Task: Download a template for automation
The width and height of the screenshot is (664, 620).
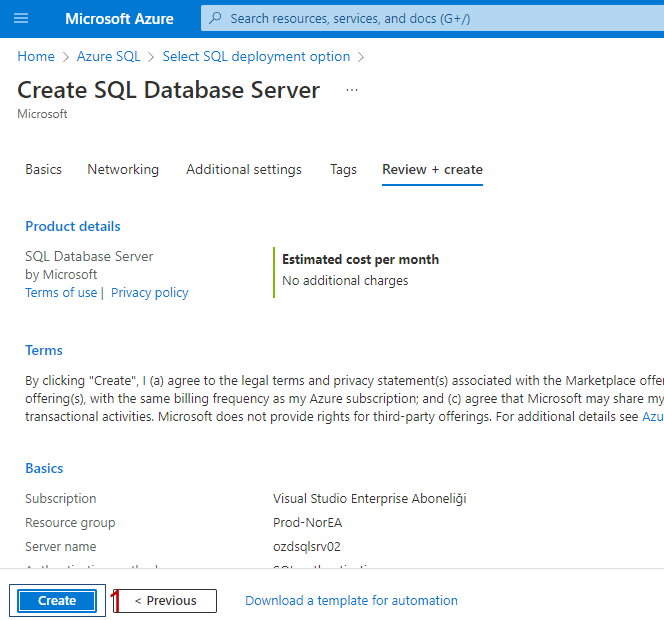Action: pos(351,601)
